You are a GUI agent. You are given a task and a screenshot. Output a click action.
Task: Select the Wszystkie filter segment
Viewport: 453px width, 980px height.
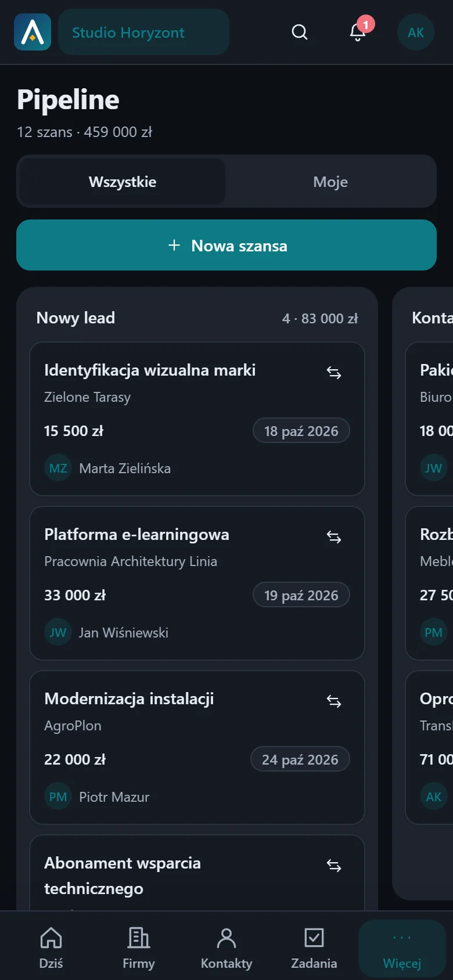pos(123,182)
